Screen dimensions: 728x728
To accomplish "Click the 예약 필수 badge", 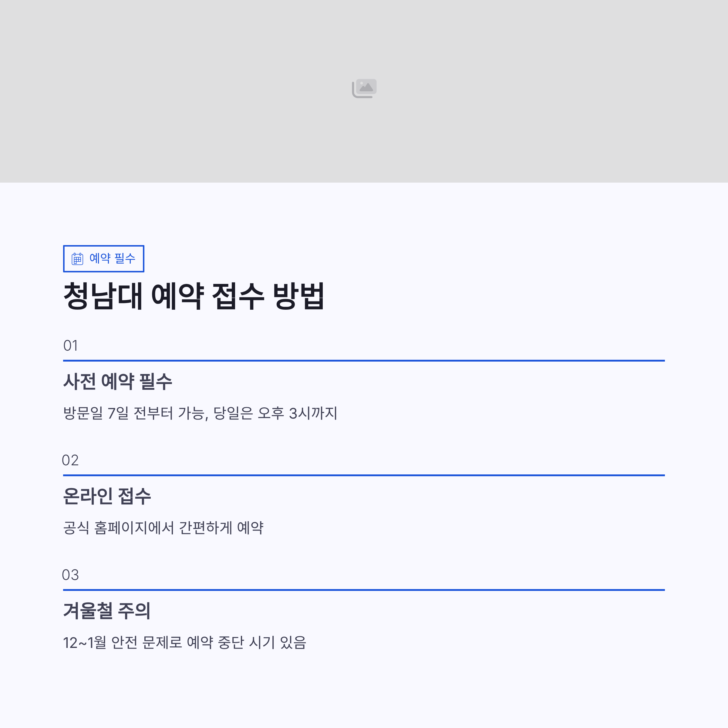I will pyautogui.click(x=103, y=258).
